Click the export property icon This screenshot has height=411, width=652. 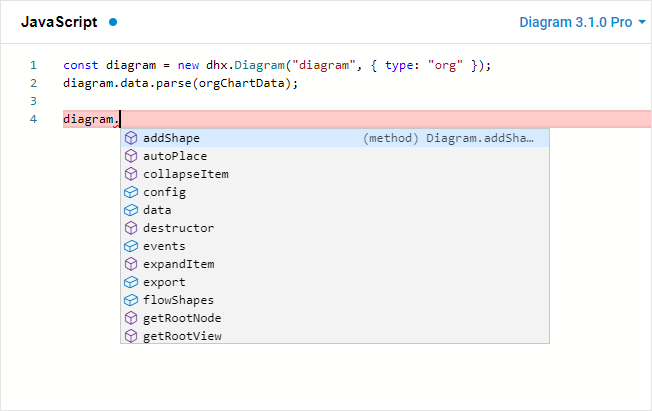[x=131, y=282]
